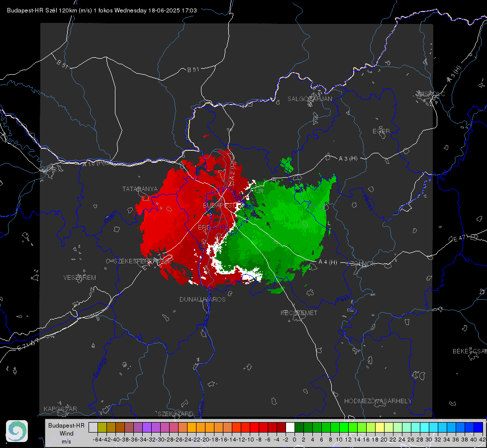Select the image title with the date and time
The image size is (487, 448).
(x=102, y=10)
